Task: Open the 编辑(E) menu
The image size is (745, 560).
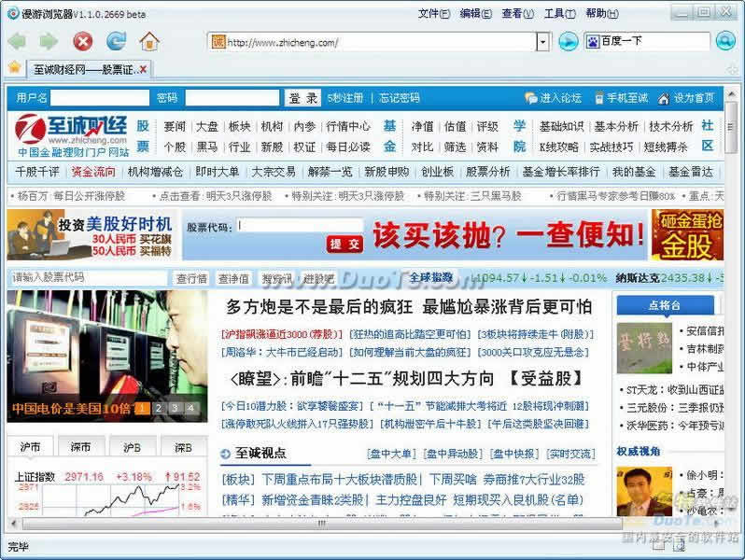Action: click(475, 14)
